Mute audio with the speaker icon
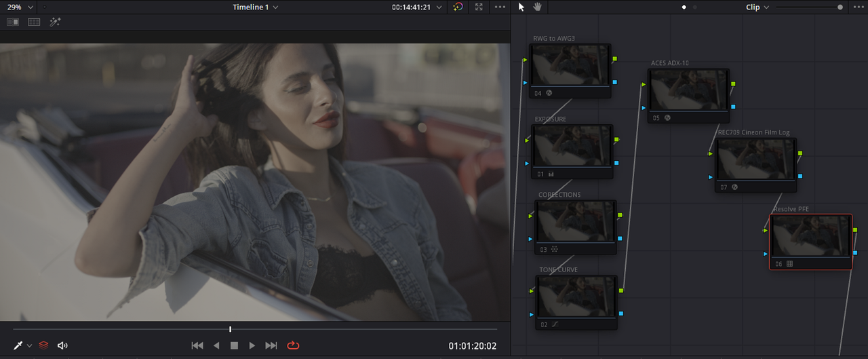This screenshot has width=868, height=359. (x=62, y=345)
